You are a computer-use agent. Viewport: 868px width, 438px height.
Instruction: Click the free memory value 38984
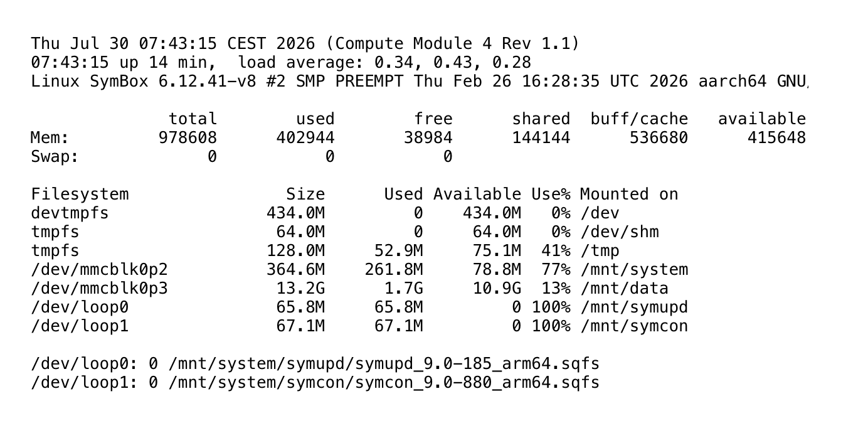[428, 138]
